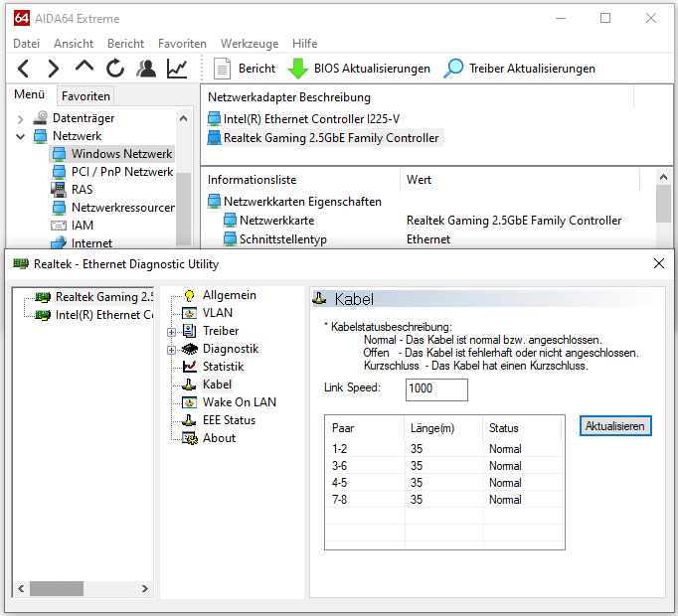Open the EEE Status item

point(229,420)
